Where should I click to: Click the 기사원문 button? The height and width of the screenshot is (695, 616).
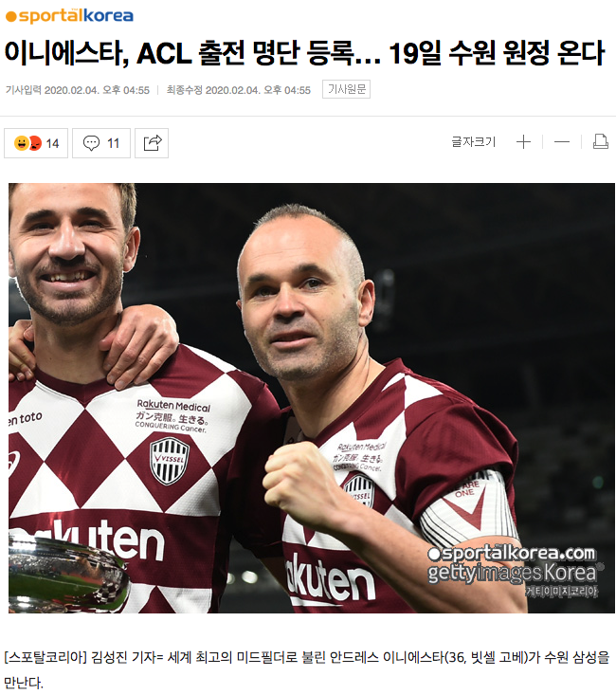(x=346, y=89)
